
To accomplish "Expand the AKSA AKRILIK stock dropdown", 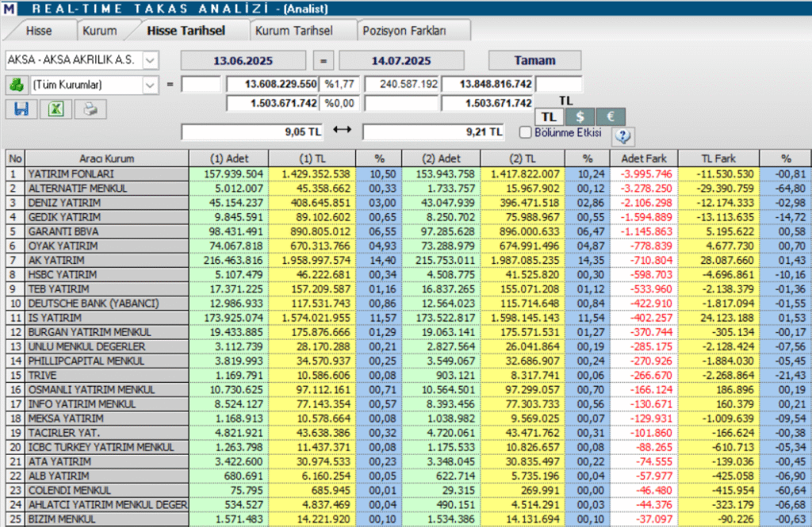I will pyautogui.click(x=150, y=60).
